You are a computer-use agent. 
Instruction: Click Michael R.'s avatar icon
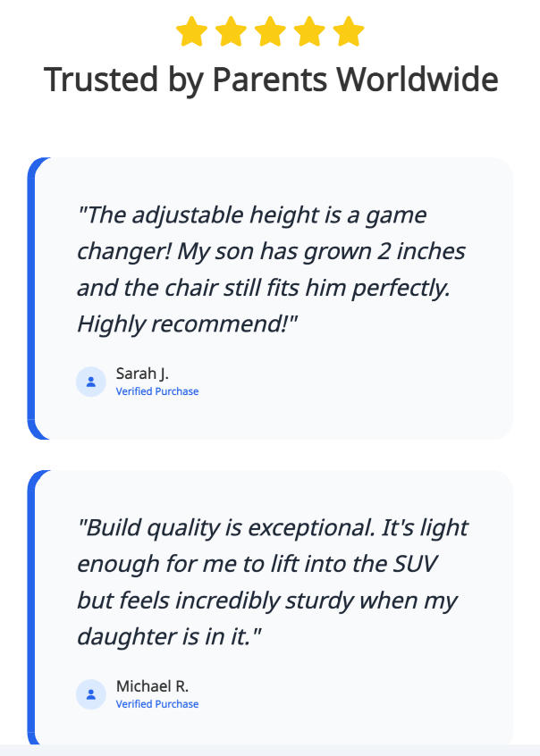tap(91, 694)
